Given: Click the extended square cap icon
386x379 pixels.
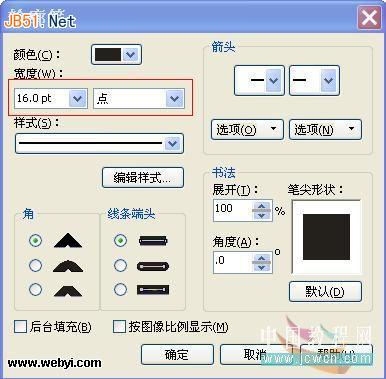Looking at the screenshot, I should click(153, 290).
